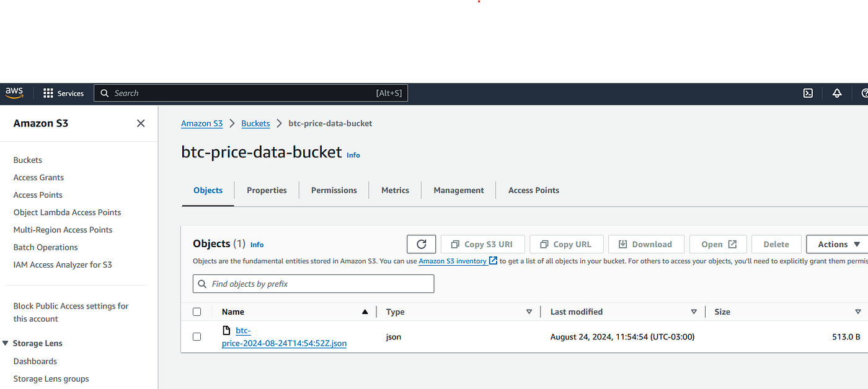This screenshot has height=389, width=868.
Task: Show Info next to Objects heading
Action: 257,245
